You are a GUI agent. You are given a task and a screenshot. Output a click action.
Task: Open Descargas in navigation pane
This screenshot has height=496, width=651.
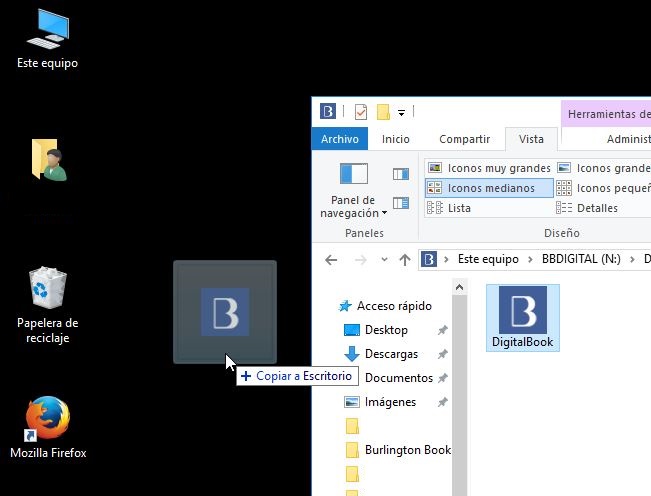click(391, 354)
